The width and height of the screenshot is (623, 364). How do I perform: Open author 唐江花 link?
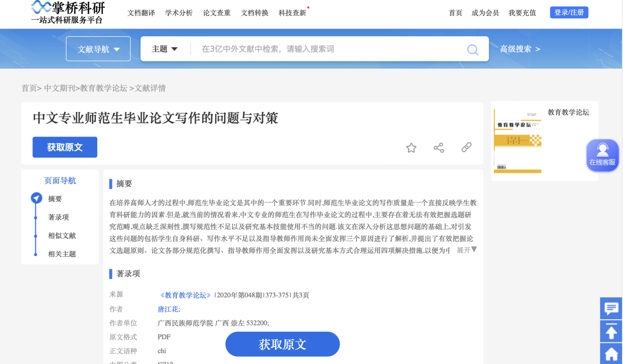tap(169, 309)
